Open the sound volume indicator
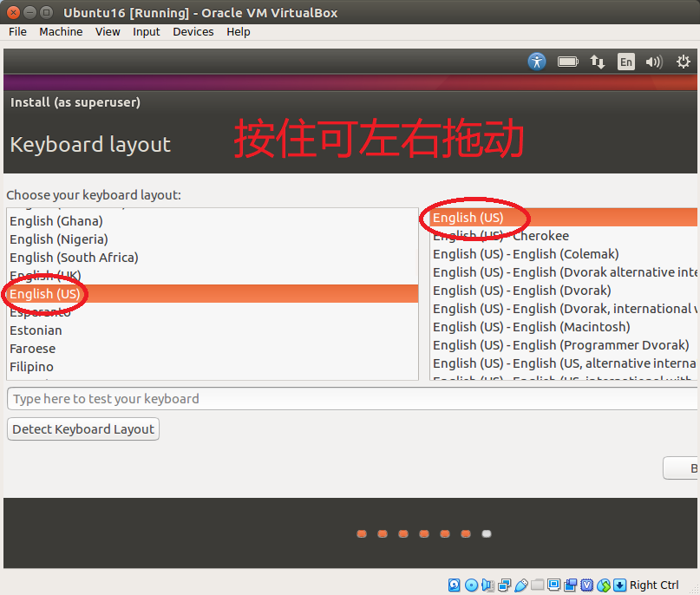 (x=654, y=62)
